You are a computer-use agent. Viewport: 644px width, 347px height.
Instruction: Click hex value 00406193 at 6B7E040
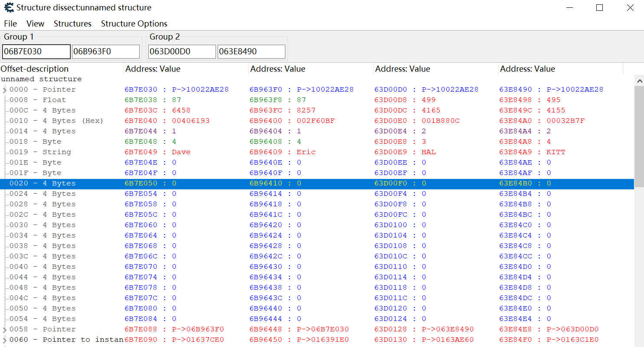[191, 121]
